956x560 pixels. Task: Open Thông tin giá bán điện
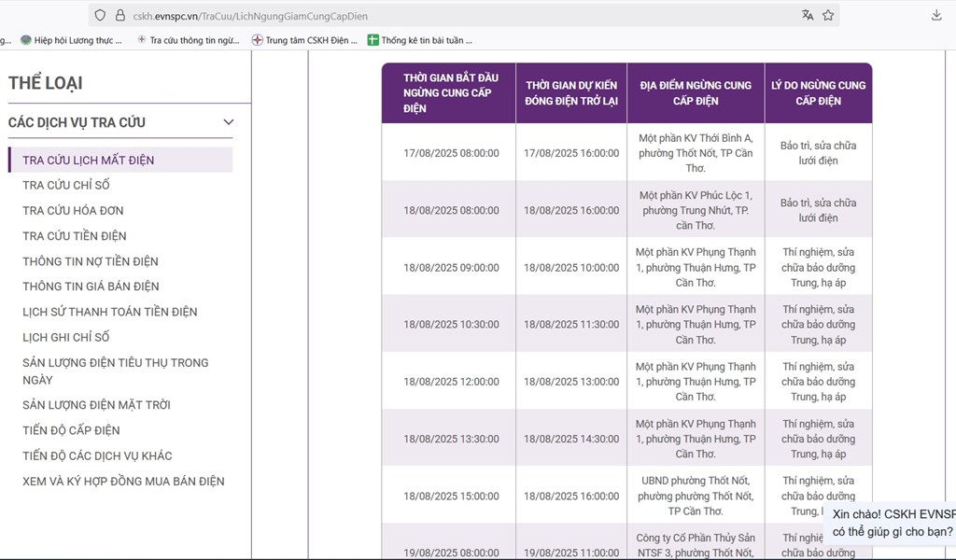(91, 287)
